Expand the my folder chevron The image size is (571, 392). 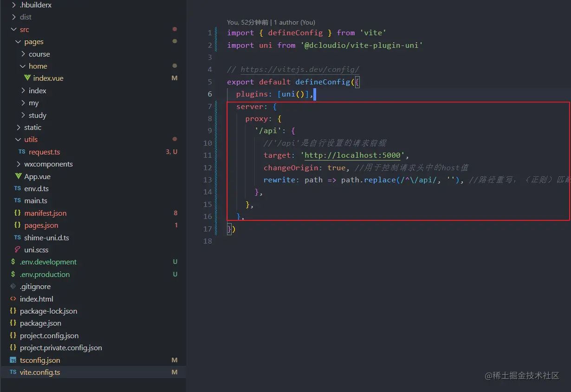(x=23, y=103)
